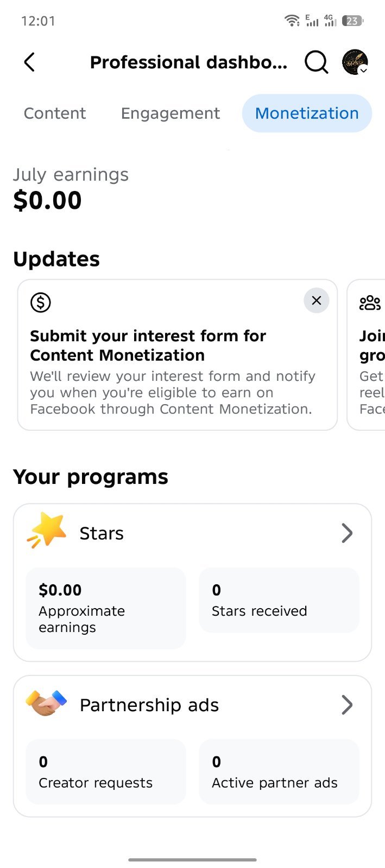Dismiss the Content Monetization update card
Viewport: 385px width, 868px height.
click(317, 301)
